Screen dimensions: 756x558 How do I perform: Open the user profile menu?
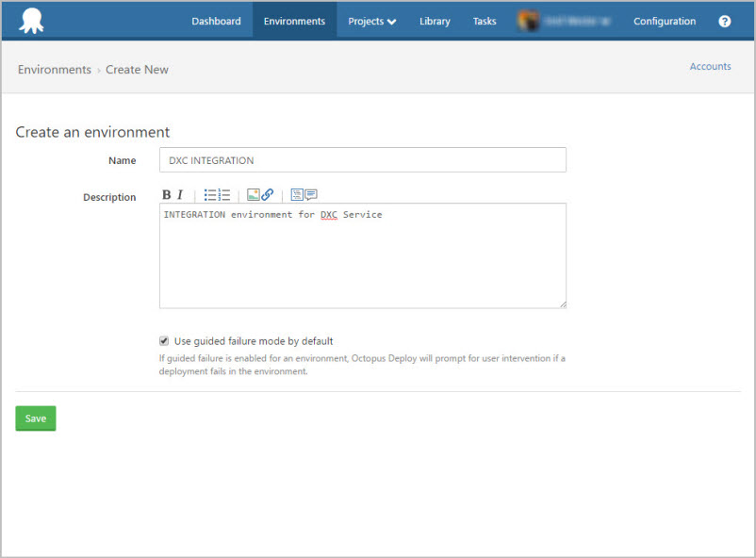tap(564, 21)
